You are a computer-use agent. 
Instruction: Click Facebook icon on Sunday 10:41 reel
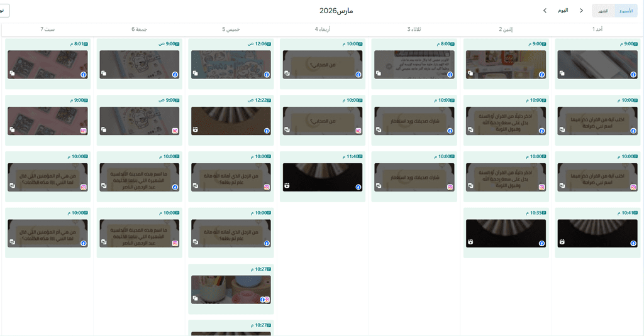coord(633,243)
